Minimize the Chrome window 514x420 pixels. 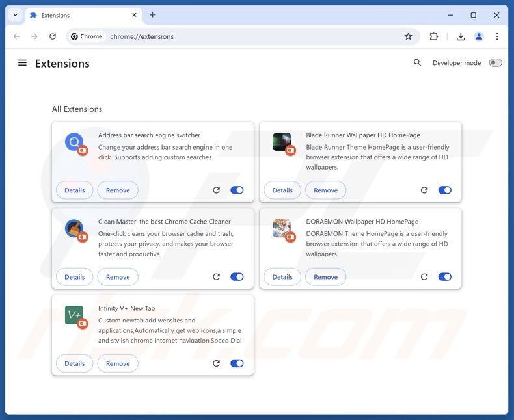coord(450,15)
